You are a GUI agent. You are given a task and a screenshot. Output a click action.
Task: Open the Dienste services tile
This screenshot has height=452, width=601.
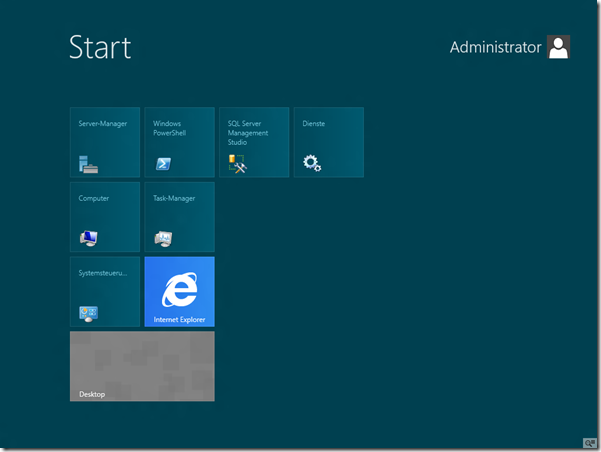(329, 142)
